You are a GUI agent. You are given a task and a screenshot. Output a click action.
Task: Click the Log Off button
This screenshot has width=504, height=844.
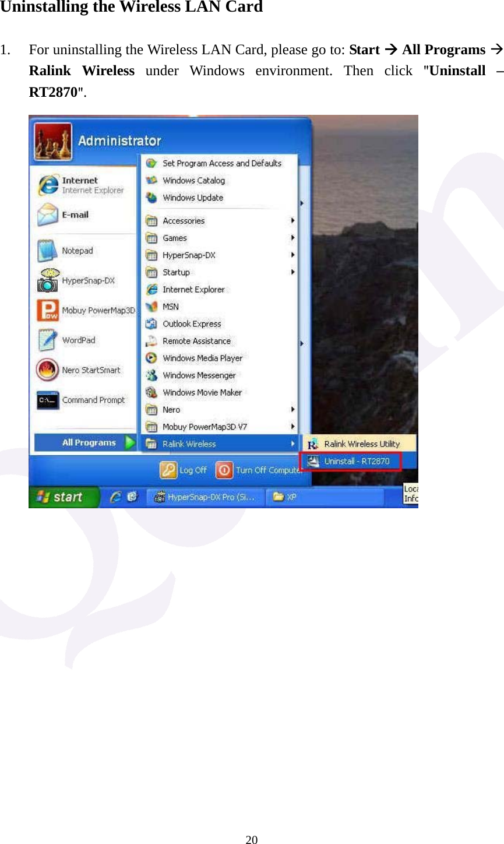point(184,470)
